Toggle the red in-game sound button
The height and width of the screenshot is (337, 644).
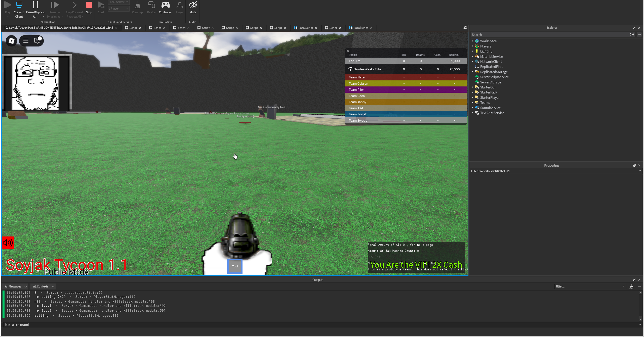point(8,243)
